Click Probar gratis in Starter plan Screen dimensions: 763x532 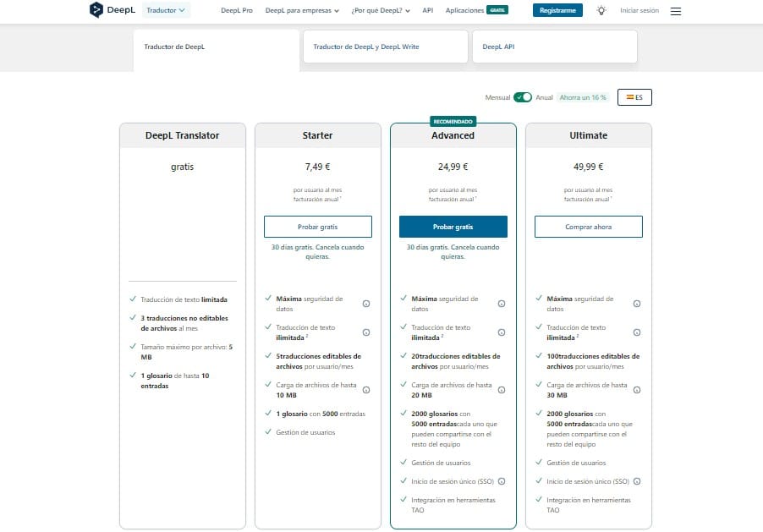[318, 227]
